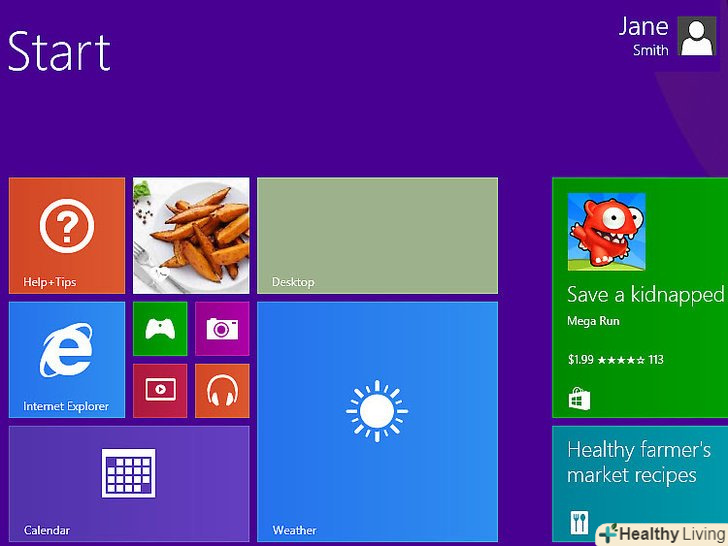Viewport: 728px width, 546px height.
Task: Open the Camera tile
Action: click(x=222, y=329)
